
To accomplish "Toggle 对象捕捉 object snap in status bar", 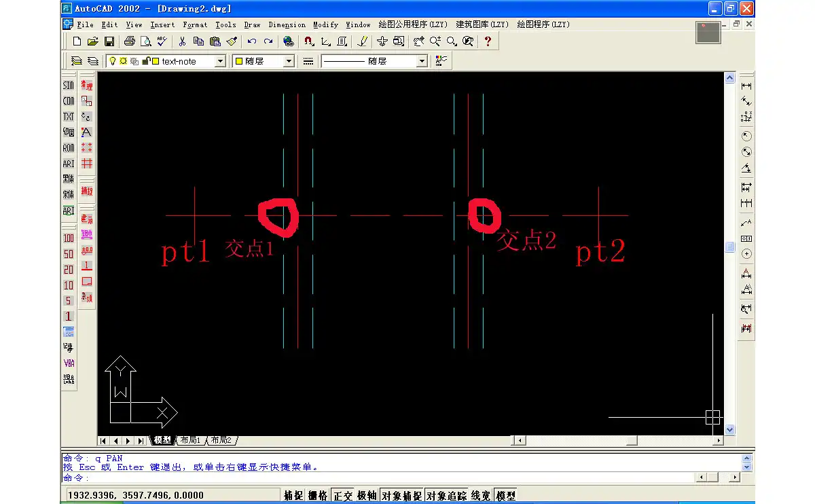I will pos(402,496).
